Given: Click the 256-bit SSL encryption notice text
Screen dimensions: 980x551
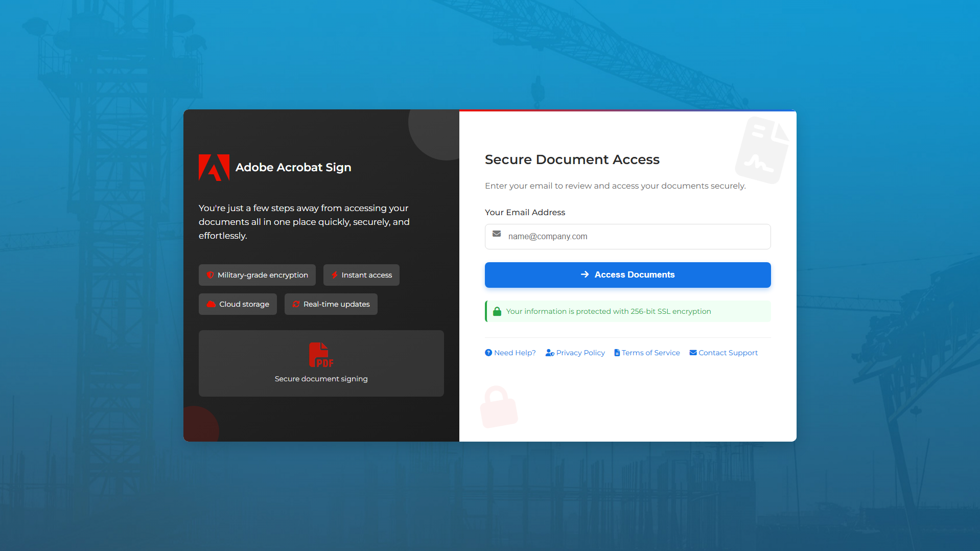Looking at the screenshot, I should (x=609, y=311).
